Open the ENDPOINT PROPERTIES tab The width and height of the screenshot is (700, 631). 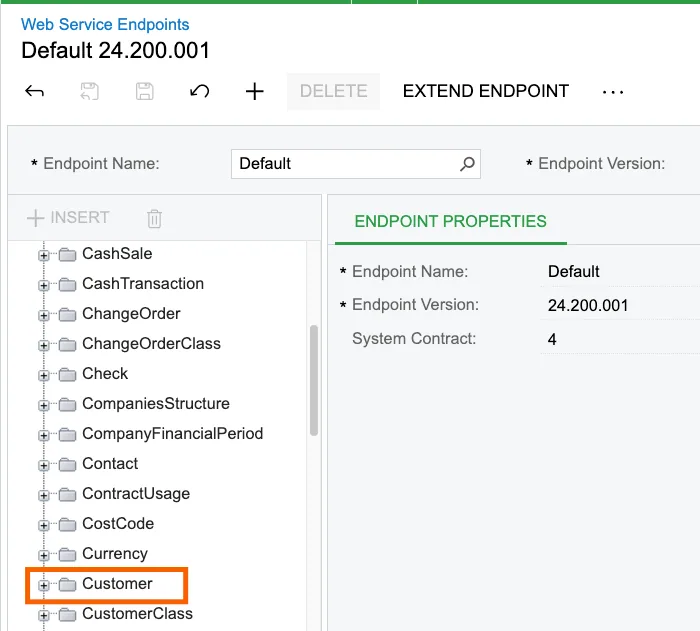tap(450, 221)
